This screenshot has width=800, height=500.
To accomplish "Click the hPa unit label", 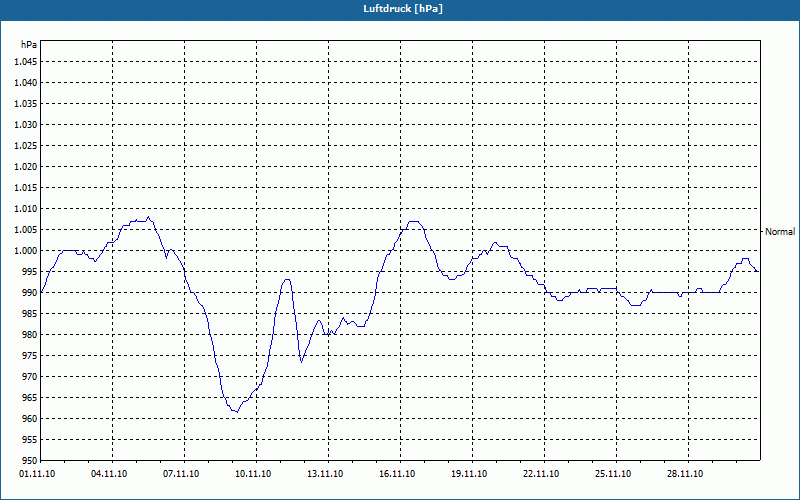I will (29, 45).
